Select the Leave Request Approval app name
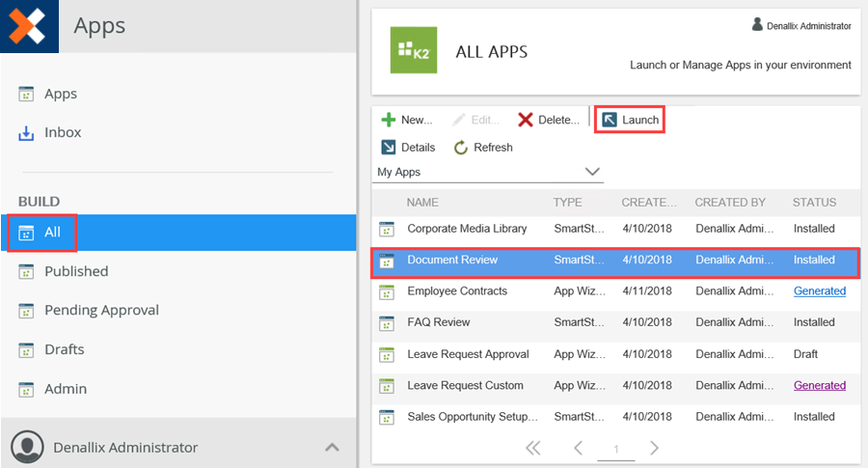 [468, 354]
